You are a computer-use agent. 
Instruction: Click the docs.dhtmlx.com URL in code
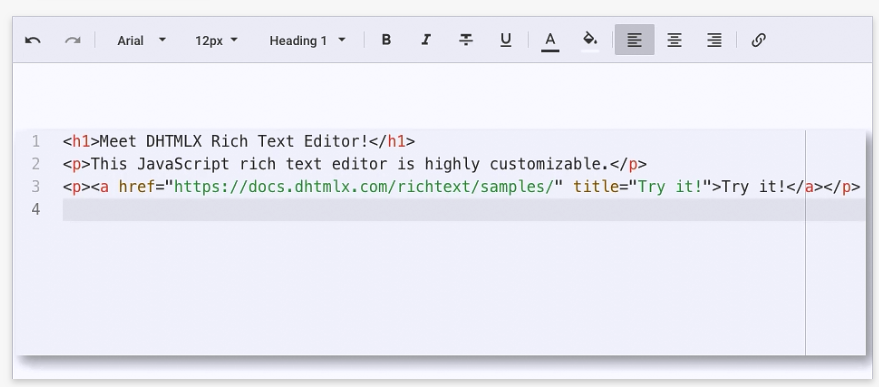(x=363, y=187)
